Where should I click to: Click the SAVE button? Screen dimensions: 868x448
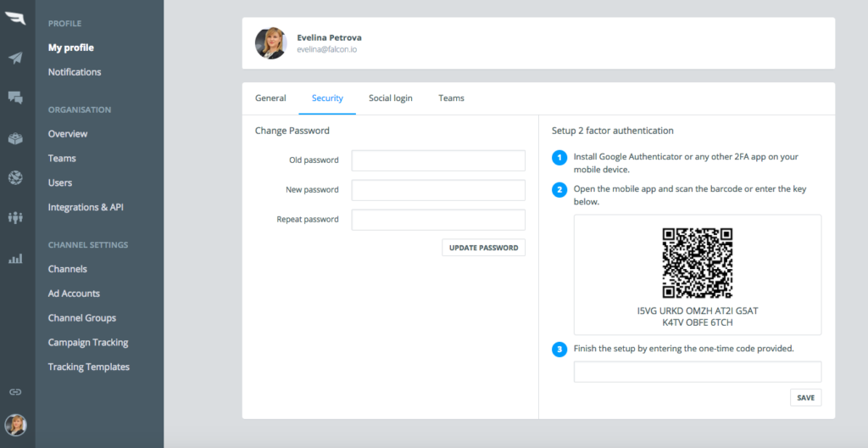(x=805, y=398)
